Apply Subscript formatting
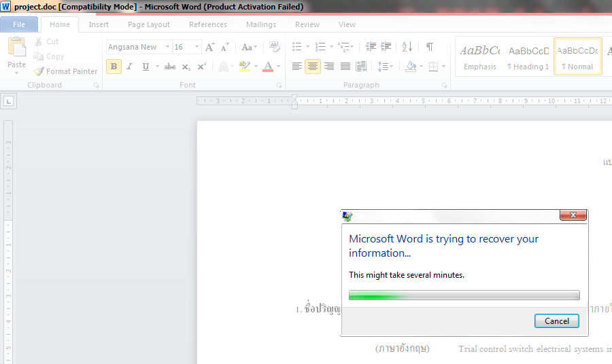612x364 pixels. coord(186,67)
